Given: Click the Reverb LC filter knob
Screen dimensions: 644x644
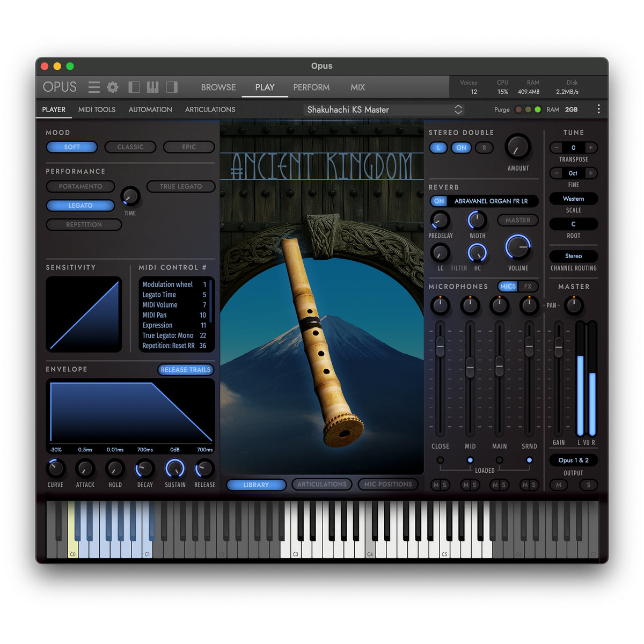Looking at the screenshot, I should pos(440,252).
